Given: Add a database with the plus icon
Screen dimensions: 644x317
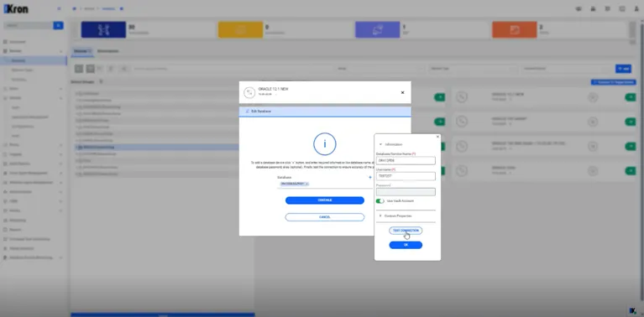Looking at the screenshot, I should (x=370, y=177).
